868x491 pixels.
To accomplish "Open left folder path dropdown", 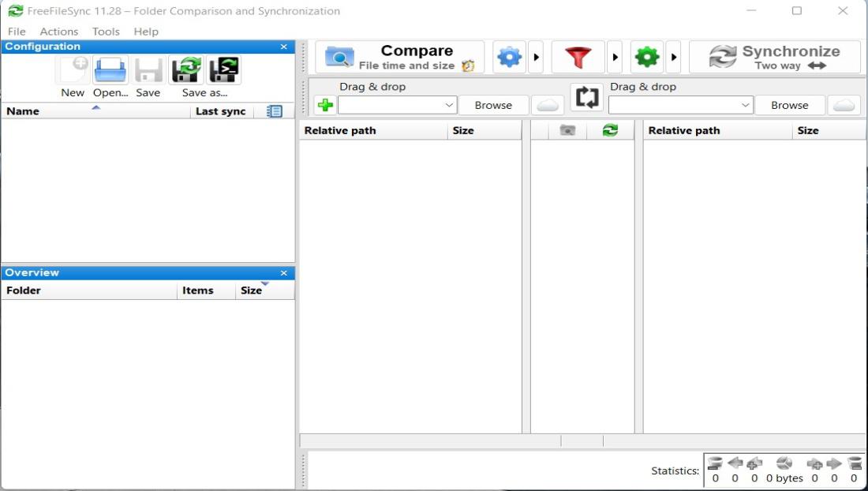I will point(449,105).
